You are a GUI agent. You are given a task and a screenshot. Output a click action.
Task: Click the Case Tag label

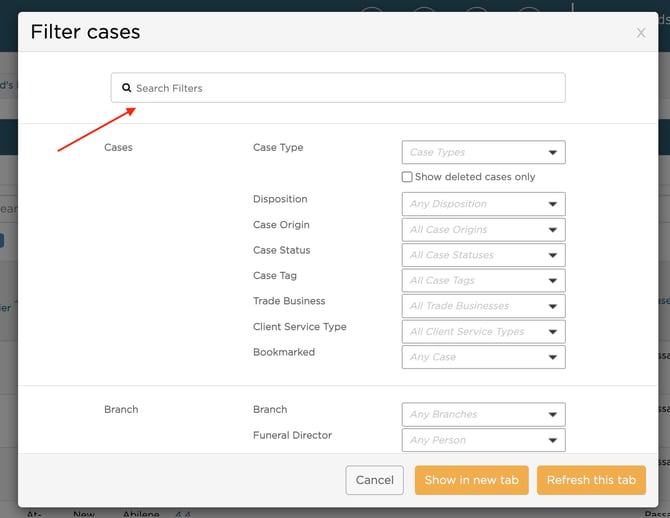275,276
